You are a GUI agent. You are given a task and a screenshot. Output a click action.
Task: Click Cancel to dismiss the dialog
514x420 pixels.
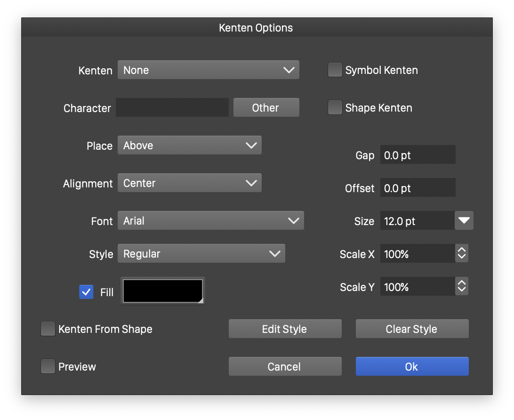[x=285, y=367]
